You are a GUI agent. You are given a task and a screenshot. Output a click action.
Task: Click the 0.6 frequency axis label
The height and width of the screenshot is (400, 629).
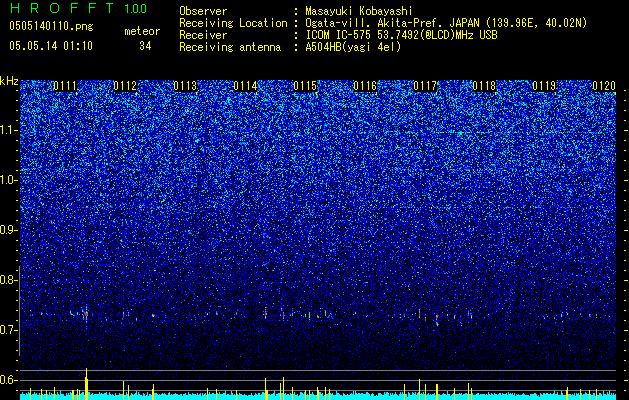8,380
